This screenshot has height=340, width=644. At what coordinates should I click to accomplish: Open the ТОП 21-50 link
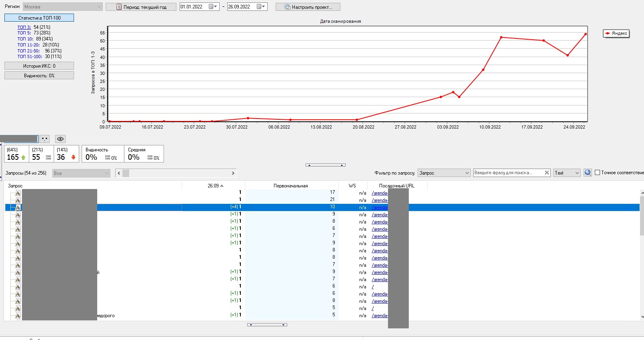[28, 51]
